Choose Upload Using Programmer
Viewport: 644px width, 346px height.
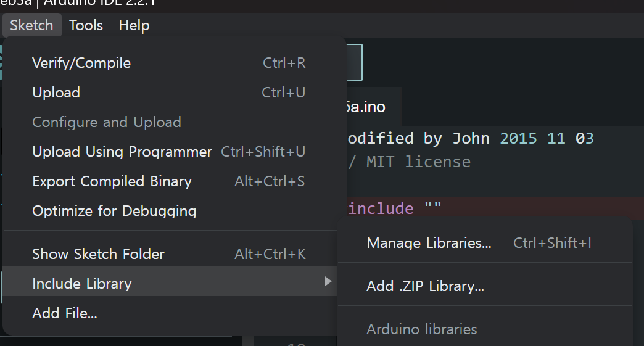point(170,152)
